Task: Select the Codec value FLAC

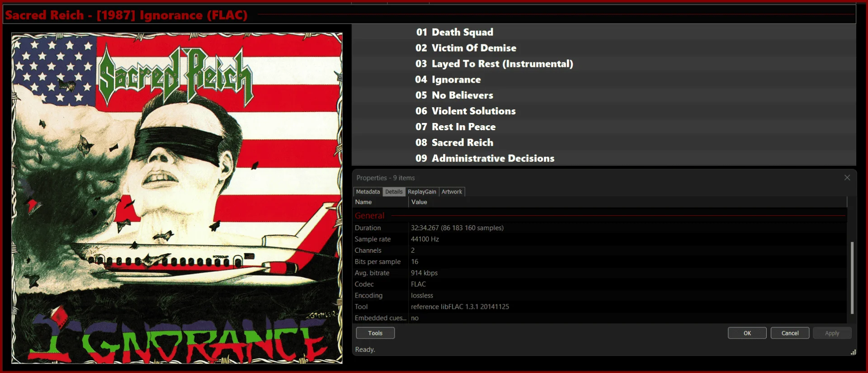Action: point(418,284)
